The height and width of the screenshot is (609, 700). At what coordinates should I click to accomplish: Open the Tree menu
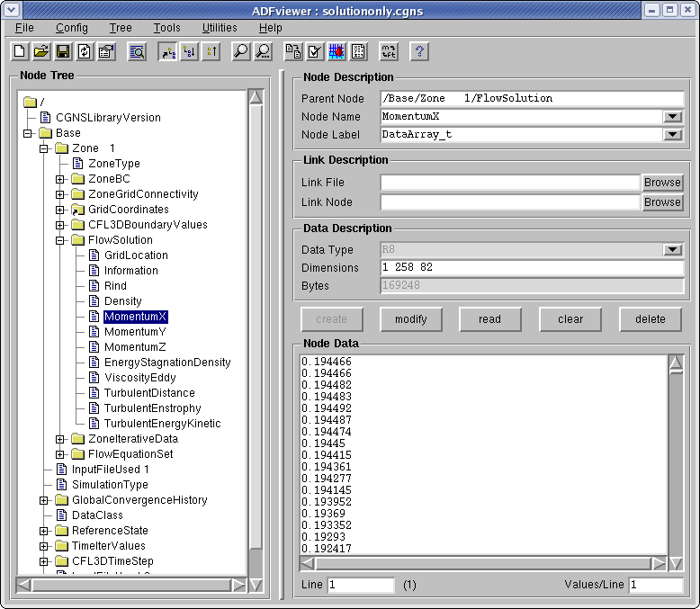coord(121,28)
